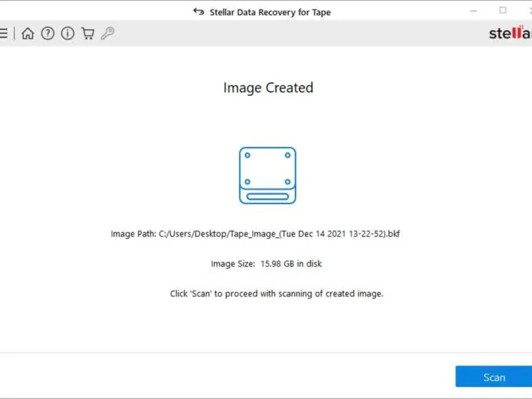Click the Stellar logo
The height and width of the screenshot is (399, 532).
(510, 33)
